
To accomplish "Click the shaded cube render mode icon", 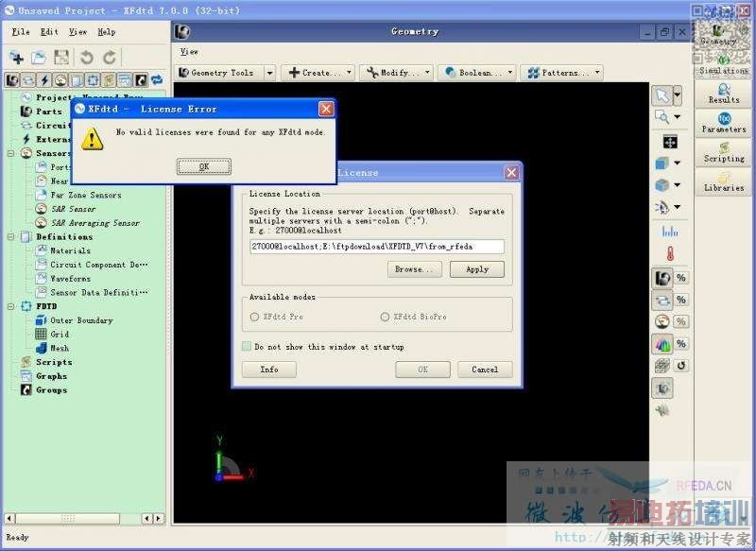I will [x=662, y=184].
